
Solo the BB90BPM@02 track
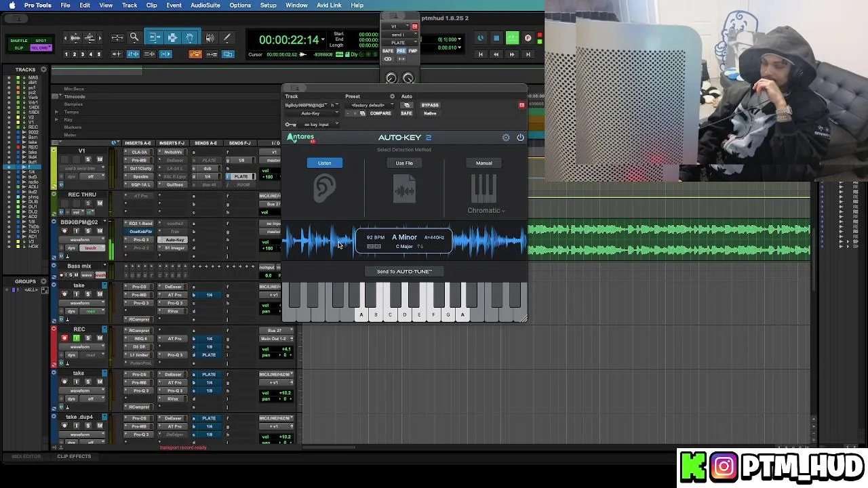87,231
